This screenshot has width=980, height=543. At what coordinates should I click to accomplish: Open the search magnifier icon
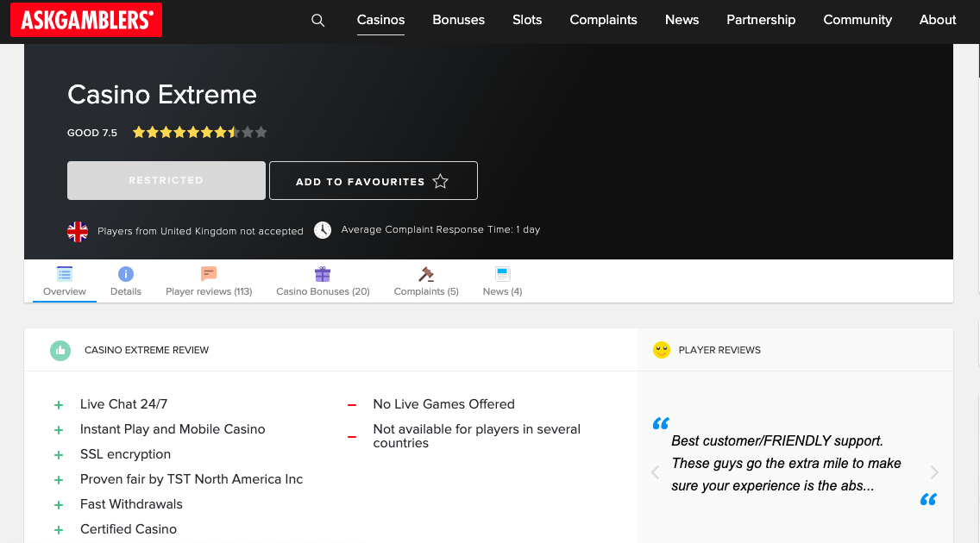pyautogui.click(x=318, y=20)
